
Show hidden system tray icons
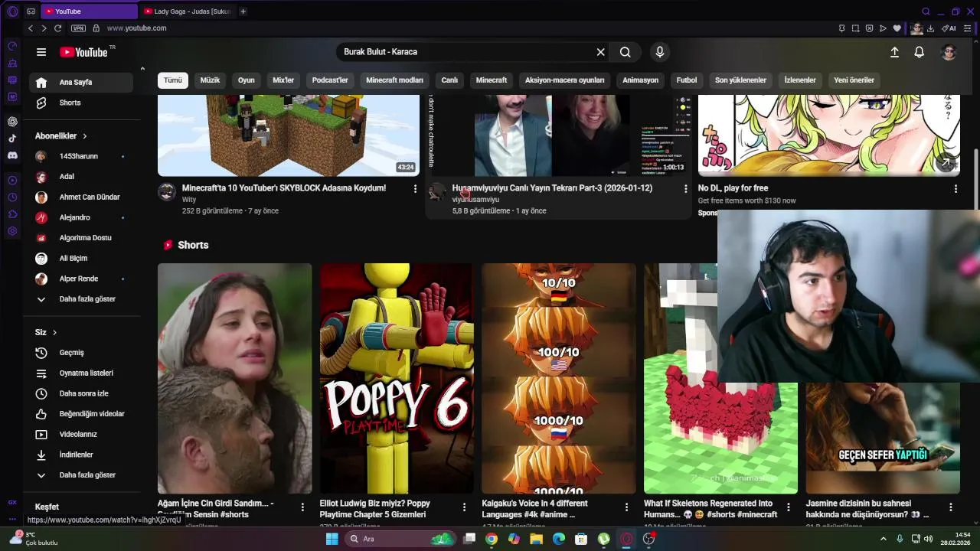point(884,539)
